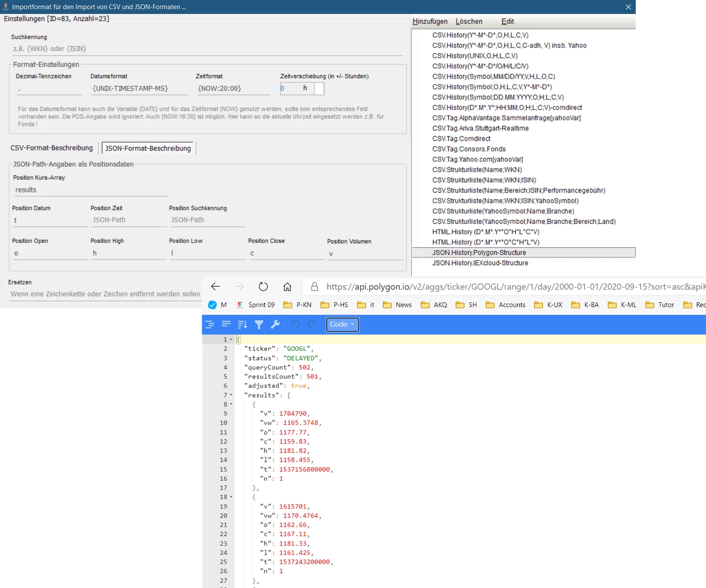Switch to CSV-Format-Beschreibung tab

(51, 148)
